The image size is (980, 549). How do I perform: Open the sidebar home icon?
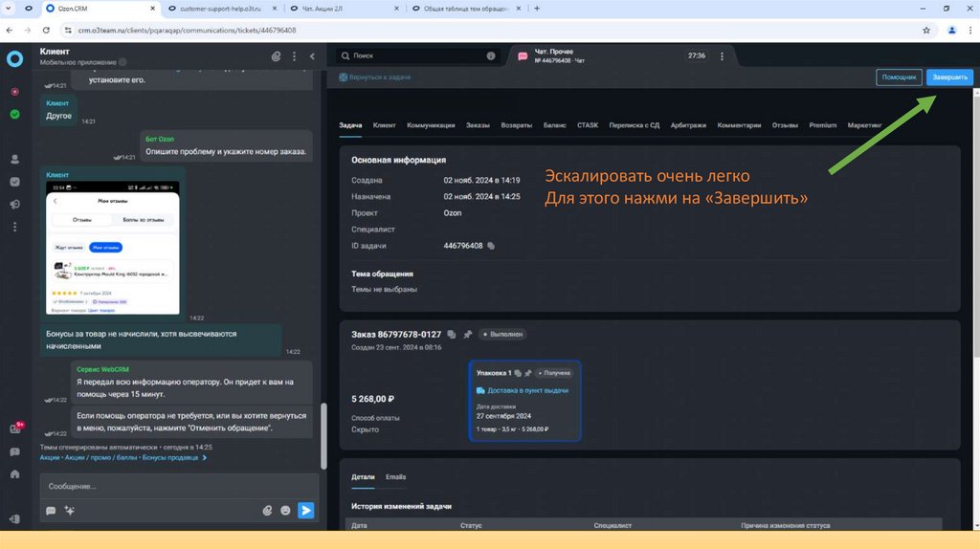tap(14, 474)
